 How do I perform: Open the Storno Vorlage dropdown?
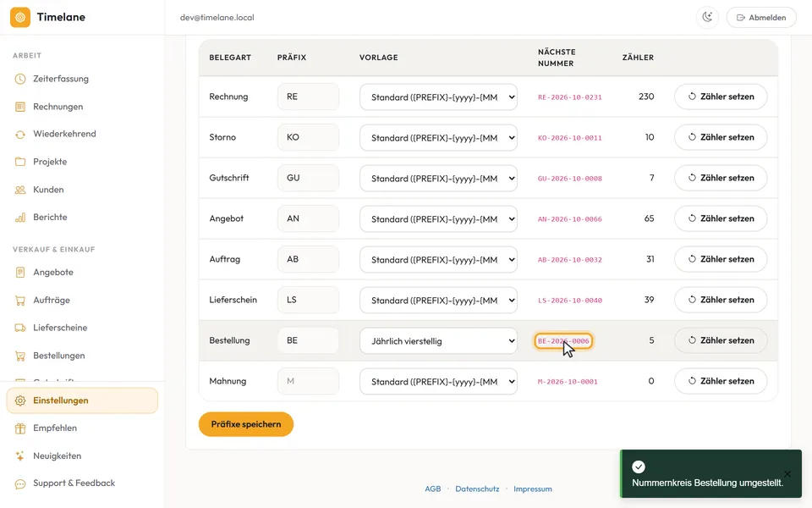(438, 137)
